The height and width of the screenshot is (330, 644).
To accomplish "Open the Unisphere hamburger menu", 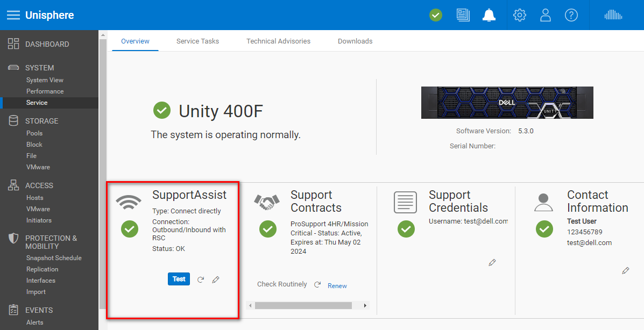I will point(13,15).
